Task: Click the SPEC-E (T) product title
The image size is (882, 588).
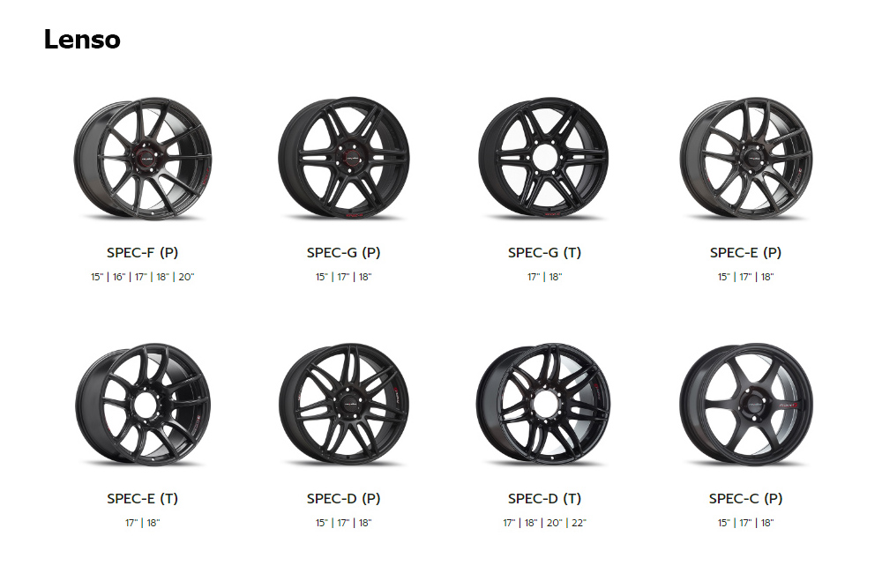Action: click(142, 499)
